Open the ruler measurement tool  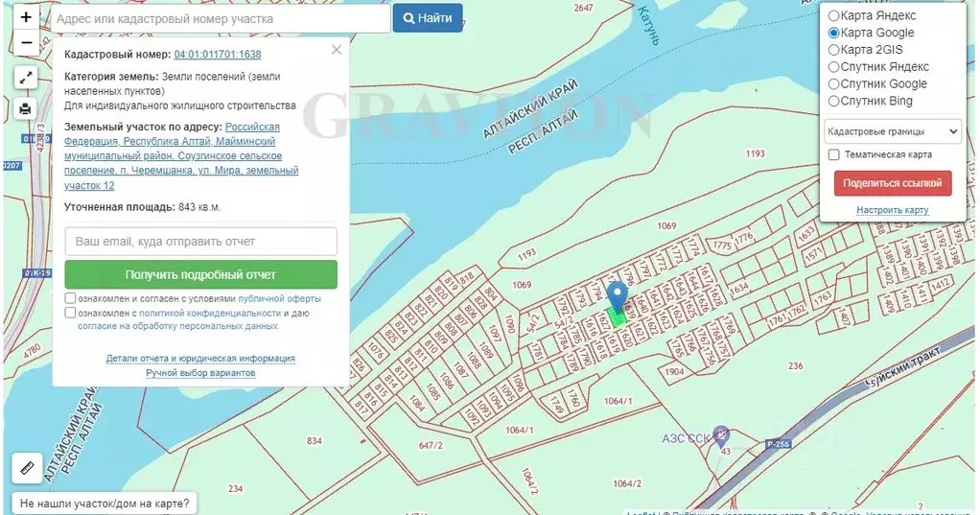(26, 467)
